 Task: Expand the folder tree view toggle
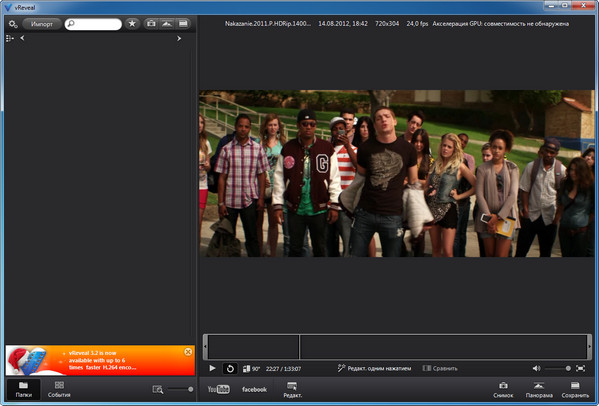10,38
